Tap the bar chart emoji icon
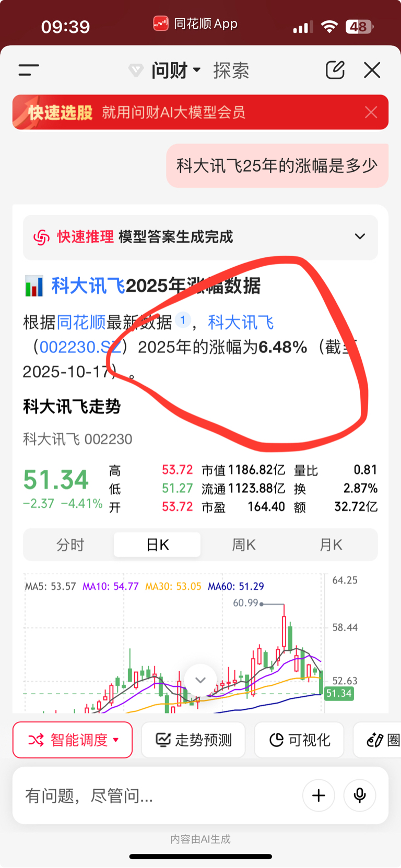Viewport: 401px width, 868px height. (x=34, y=286)
